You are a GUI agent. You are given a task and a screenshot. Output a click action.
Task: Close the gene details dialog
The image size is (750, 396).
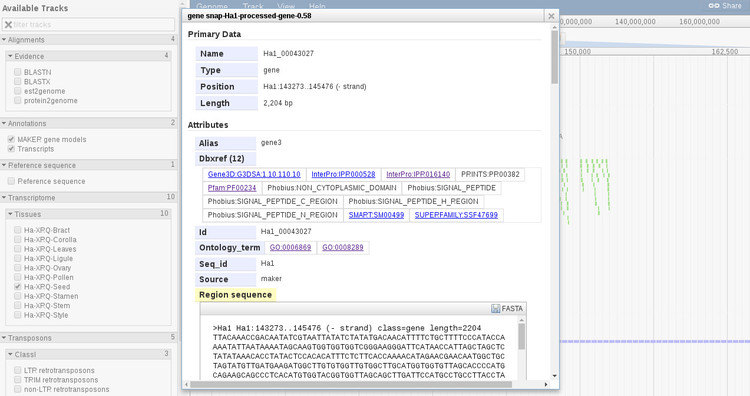(x=551, y=16)
